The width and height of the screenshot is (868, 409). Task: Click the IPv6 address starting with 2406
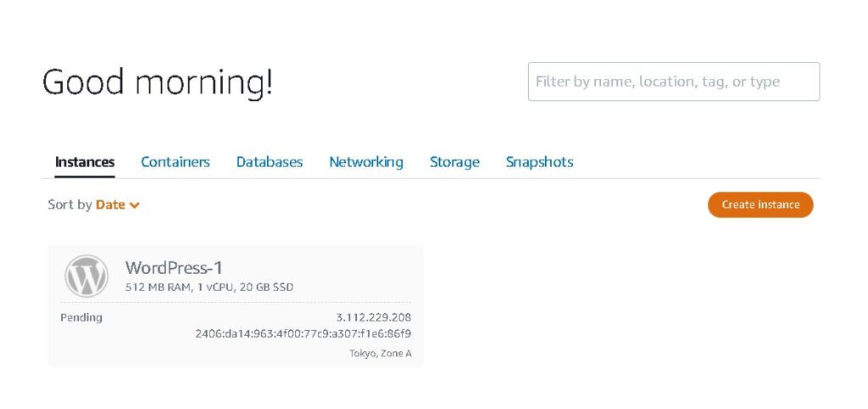point(303,333)
